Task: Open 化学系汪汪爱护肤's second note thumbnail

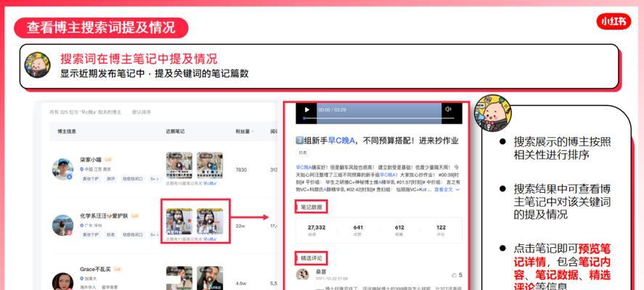Action: tap(210, 222)
